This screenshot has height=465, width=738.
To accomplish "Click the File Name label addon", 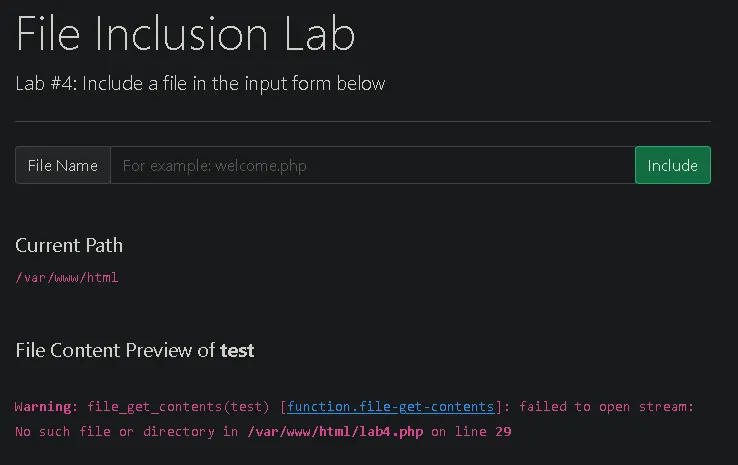I will click(x=63, y=165).
